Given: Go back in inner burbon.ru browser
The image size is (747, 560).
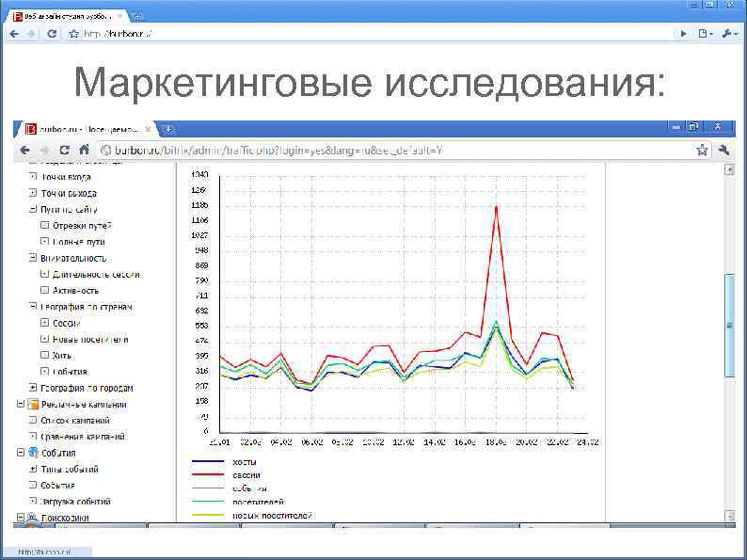Looking at the screenshot, I should click(x=24, y=151).
